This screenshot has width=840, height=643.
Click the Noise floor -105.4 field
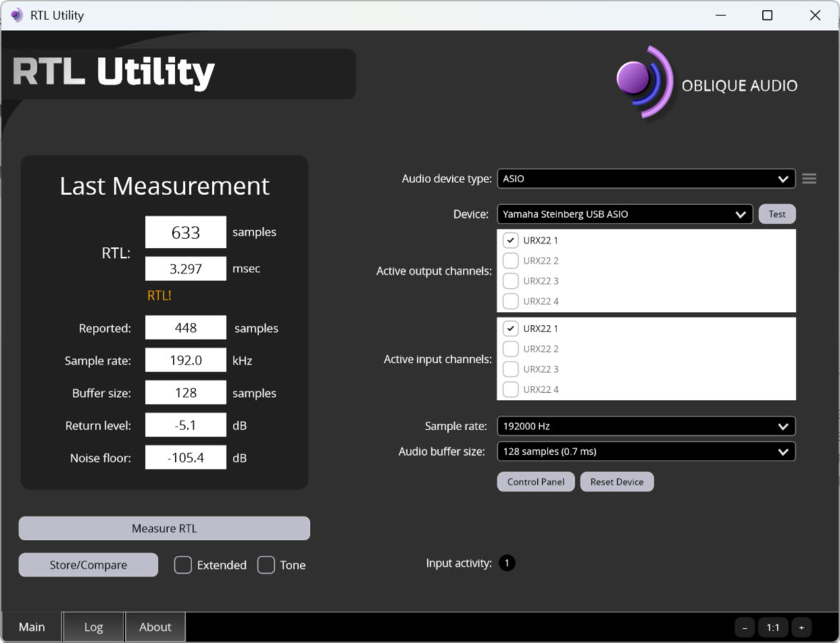186,457
